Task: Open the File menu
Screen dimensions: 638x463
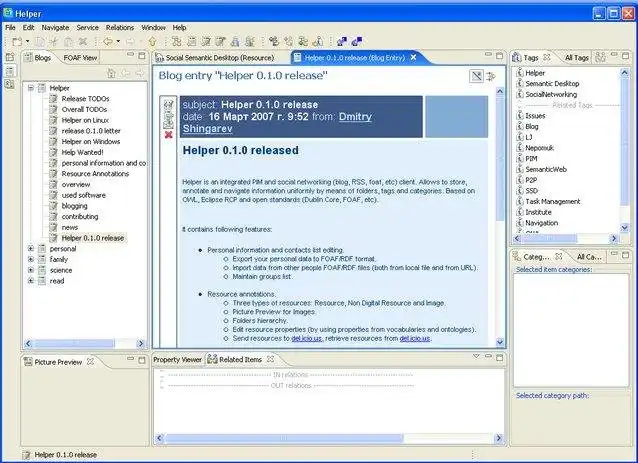Action: pos(10,28)
